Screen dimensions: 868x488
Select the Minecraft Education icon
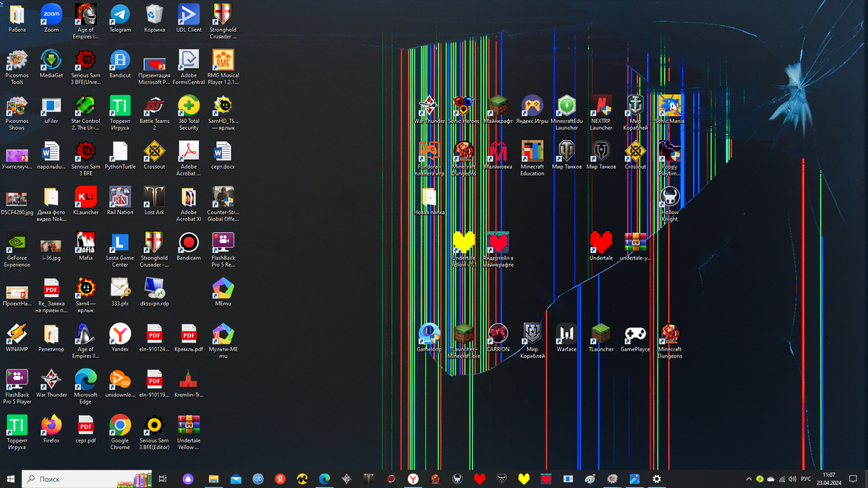[x=532, y=158]
